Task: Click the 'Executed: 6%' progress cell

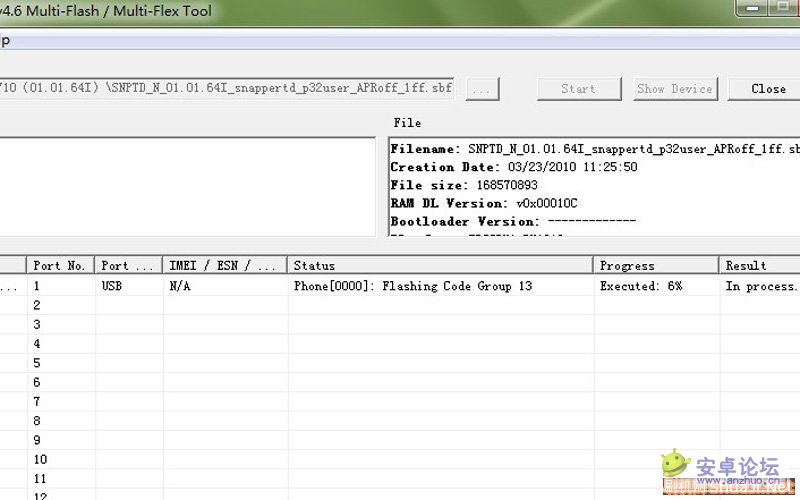Action: coord(641,286)
